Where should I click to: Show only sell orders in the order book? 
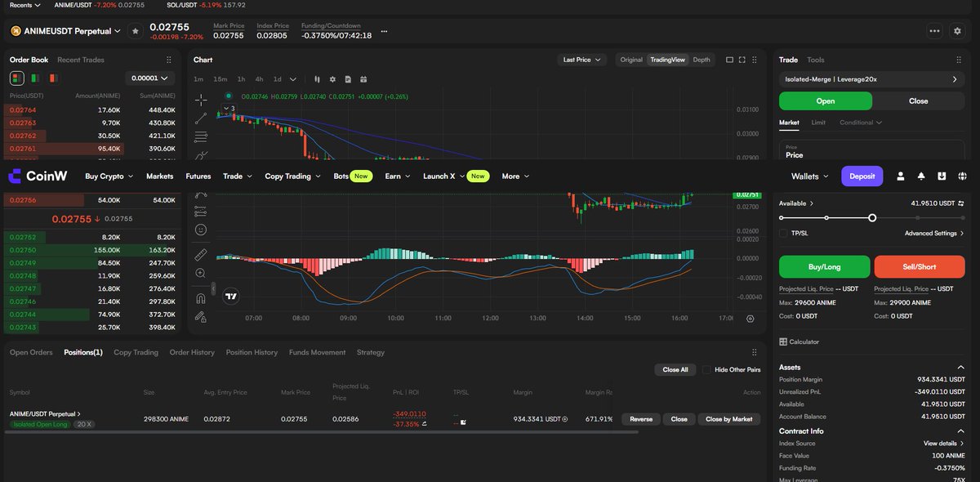point(52,78)
